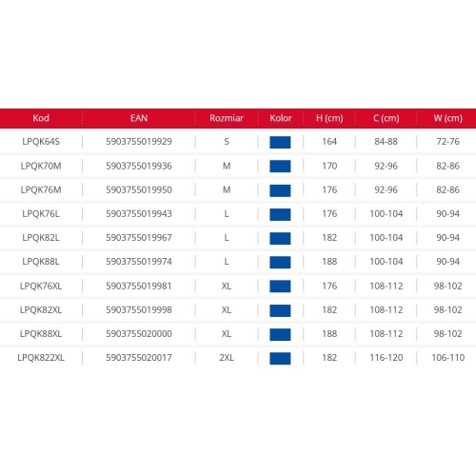Select the 2XL size cell

pos(227,358)
